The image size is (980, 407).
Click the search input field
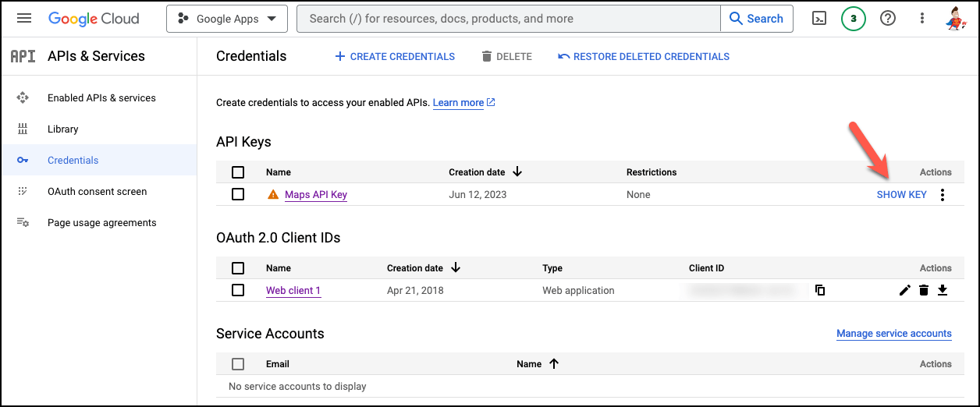[x=508, y=19]
